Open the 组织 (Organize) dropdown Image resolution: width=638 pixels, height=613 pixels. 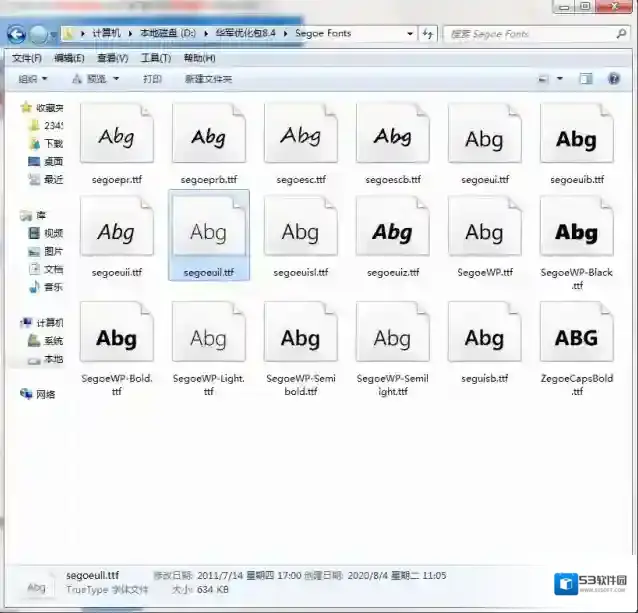click(x=32, y=79)
